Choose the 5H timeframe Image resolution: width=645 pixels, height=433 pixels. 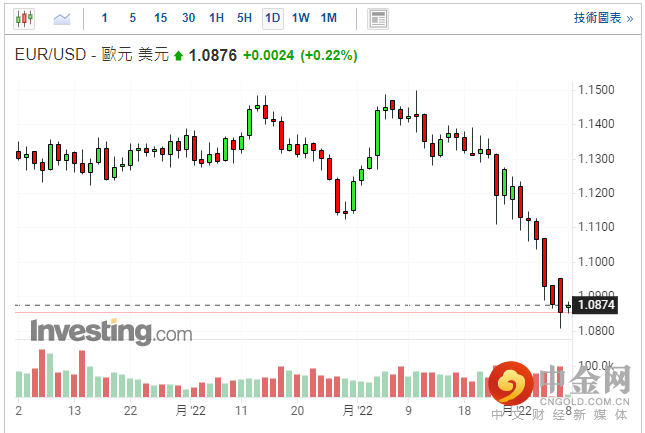pos(244,18)
